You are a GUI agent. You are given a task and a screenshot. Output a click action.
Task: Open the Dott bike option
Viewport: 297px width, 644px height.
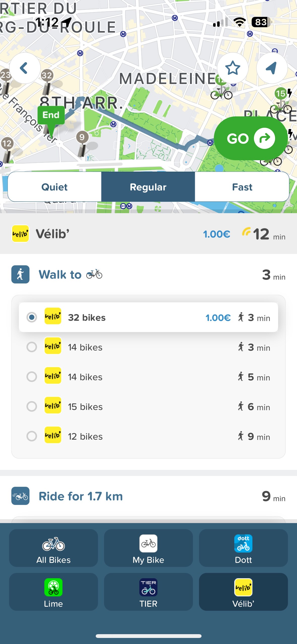coord(243,548)
